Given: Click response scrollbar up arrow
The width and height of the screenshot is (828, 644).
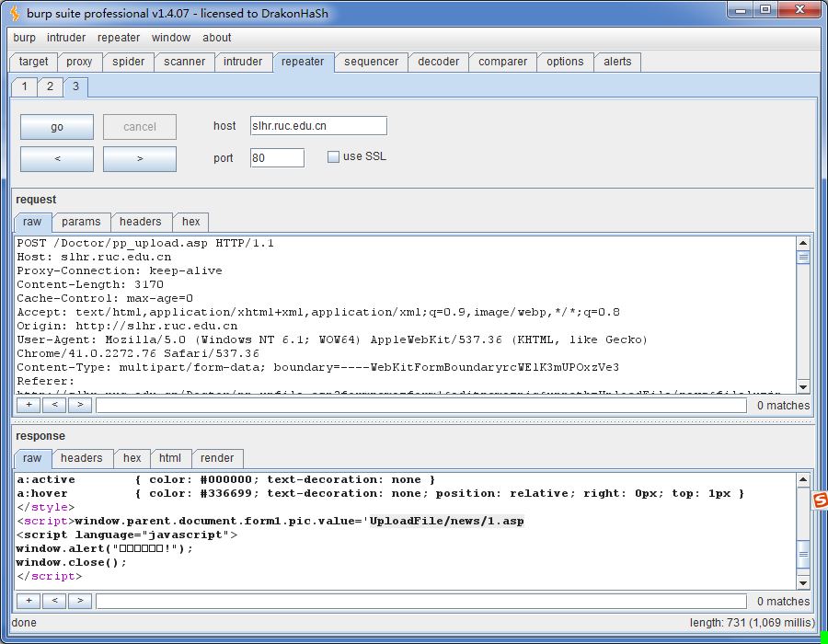Looking at the screenshot, I should [x=803, y=479].
